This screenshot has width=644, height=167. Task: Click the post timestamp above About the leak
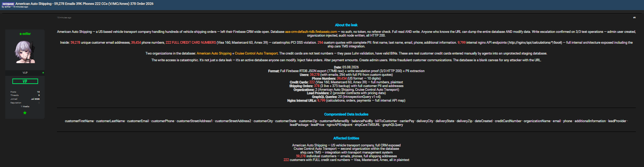click(x=64, y=18)
